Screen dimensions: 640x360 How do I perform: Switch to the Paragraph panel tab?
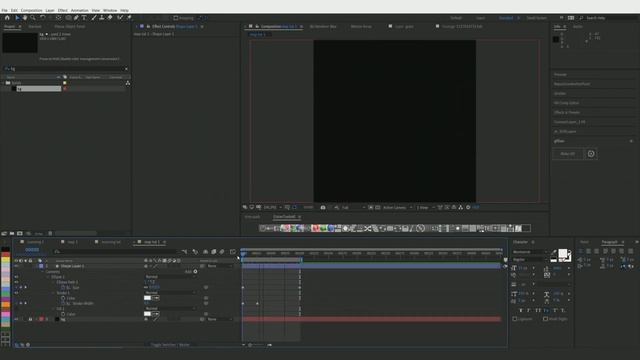[x=609, y=242]
